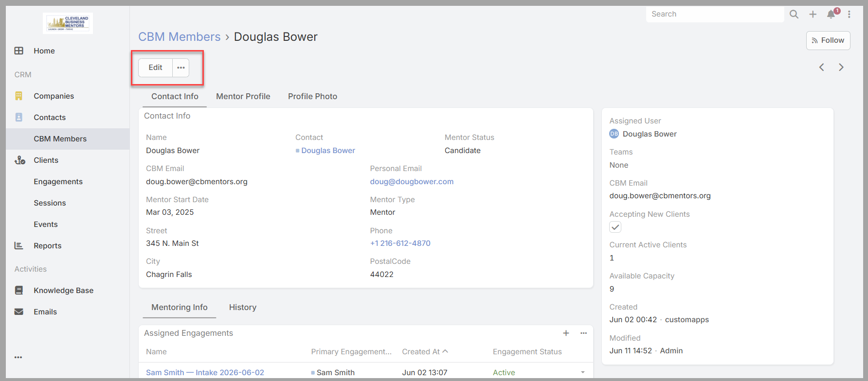The width and height of the screenshot is (868, 381).
Task: Select the Mentoring Info tab
Action: point(180,307)
